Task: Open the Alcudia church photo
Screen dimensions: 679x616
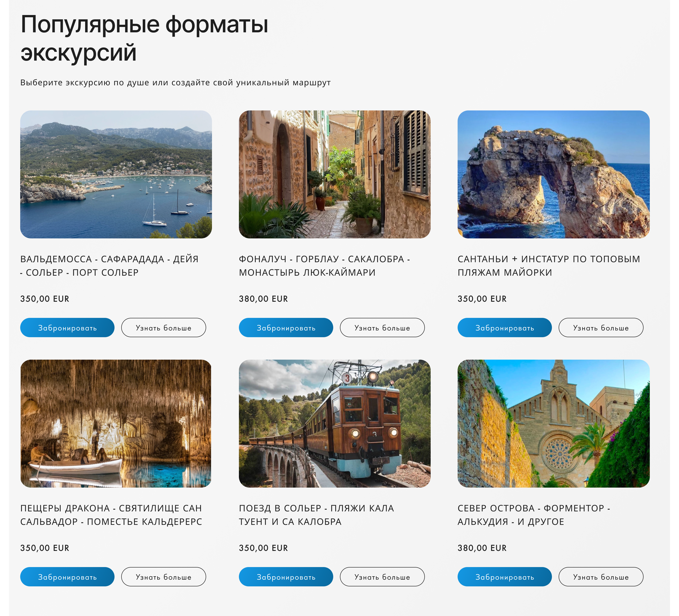Action: [x=553, y=423]
